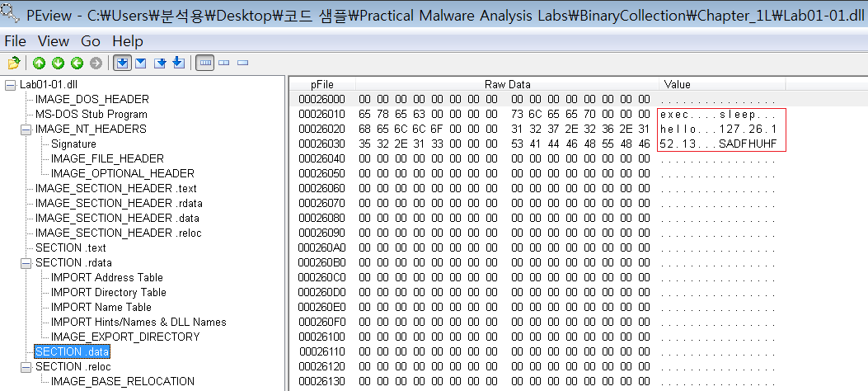Open the Help menu
Image resolution: width=868 pixels, height=391 pixels.
(x=128, y=41)
